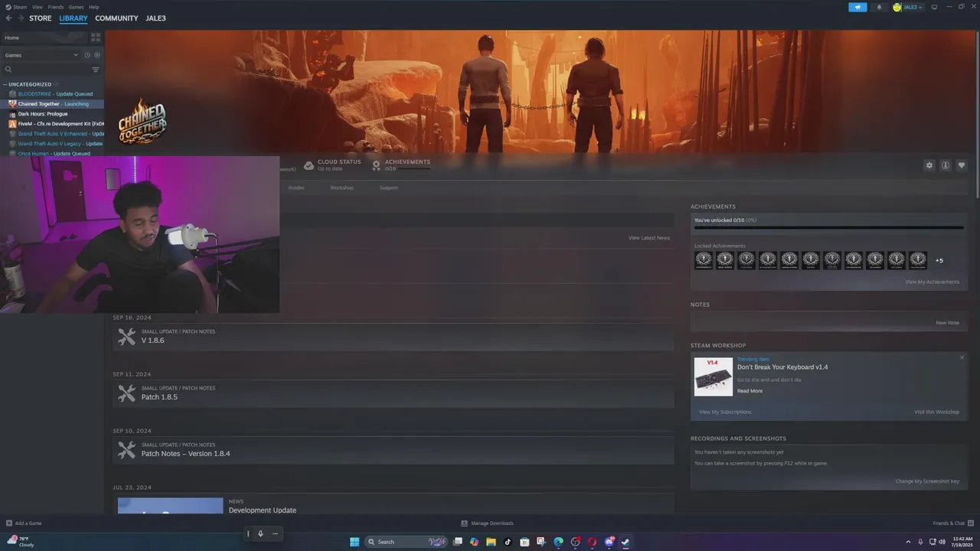The height and width of the screenshot is (551, 980).
Task: Click the library search magnifier icon
Action: 8,70
